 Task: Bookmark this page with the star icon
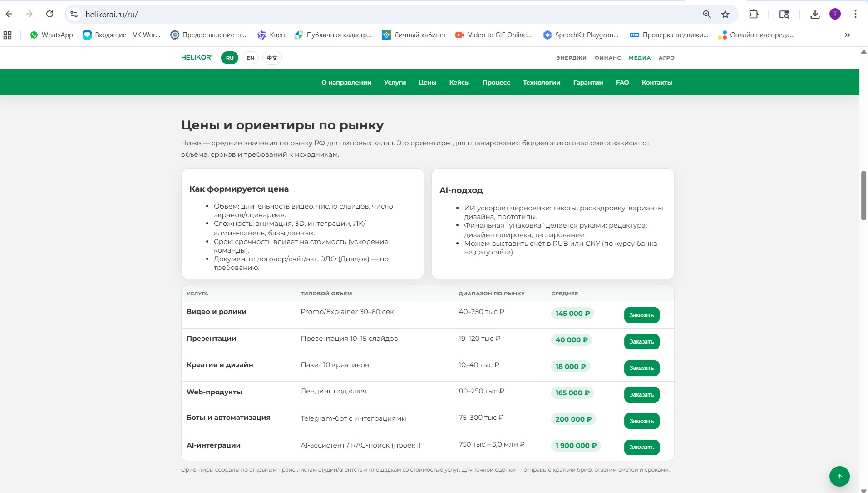coord(725,14)
